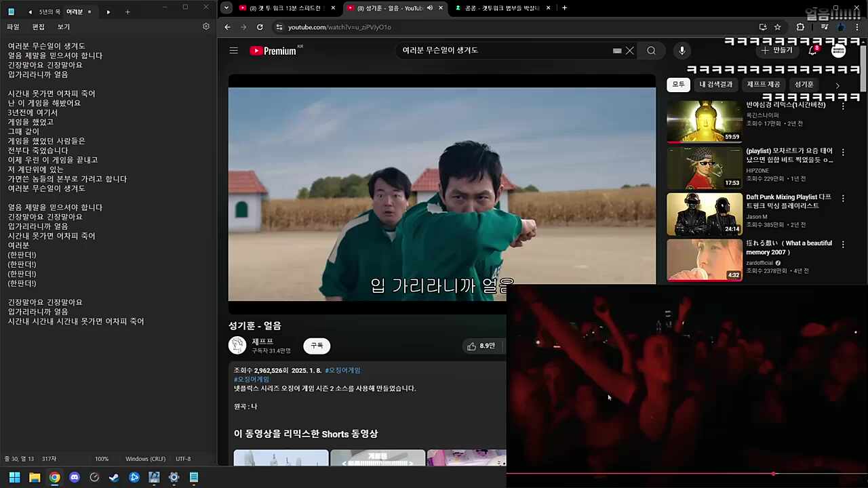This screenshot has width=868, height=488.
Task: Open Chrome tab search dropdown arrow
Action: click(226, 8)
